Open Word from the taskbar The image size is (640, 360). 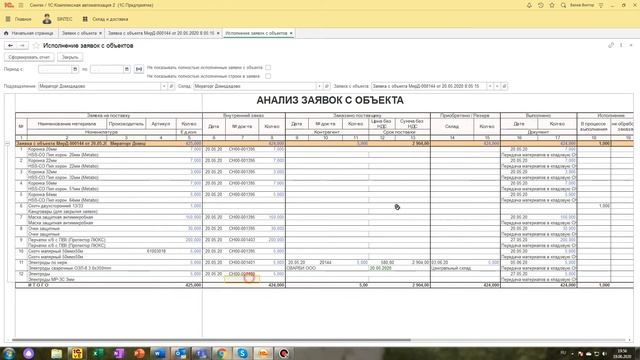click(x=160, y=353)
